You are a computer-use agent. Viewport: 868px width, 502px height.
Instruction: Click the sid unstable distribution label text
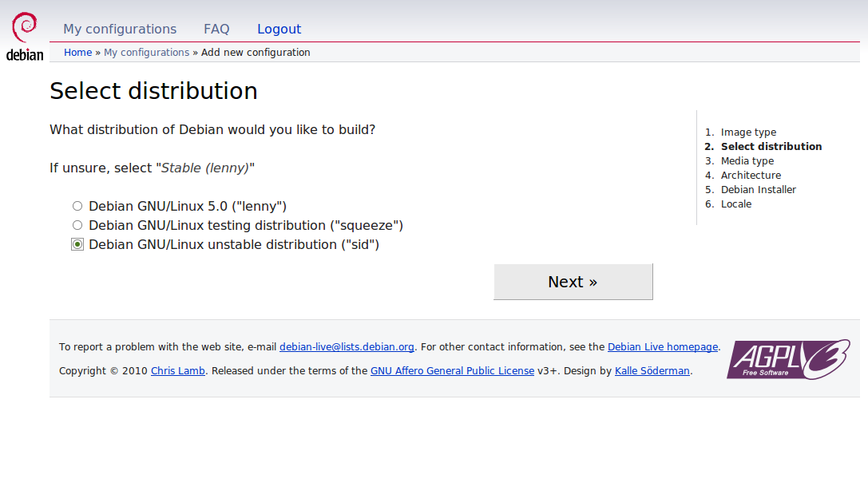[x=234, y=244]
